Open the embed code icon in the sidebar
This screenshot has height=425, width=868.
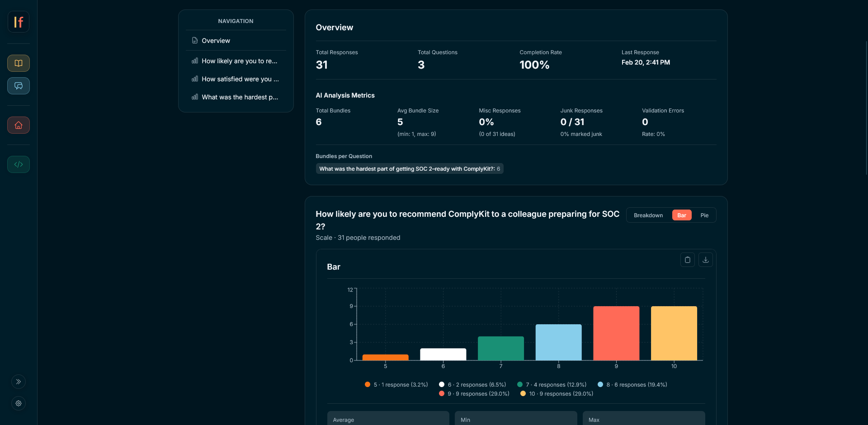pos(19,164)
